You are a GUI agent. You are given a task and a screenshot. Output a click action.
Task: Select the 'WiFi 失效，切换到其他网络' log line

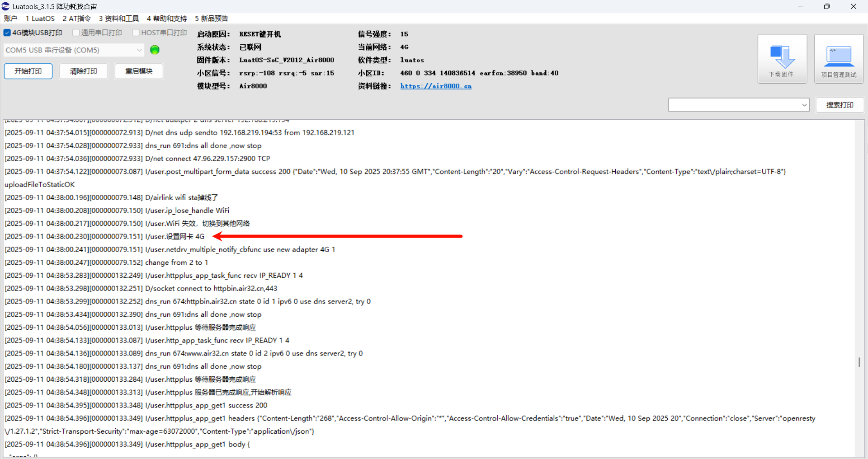tap(127, 223)
